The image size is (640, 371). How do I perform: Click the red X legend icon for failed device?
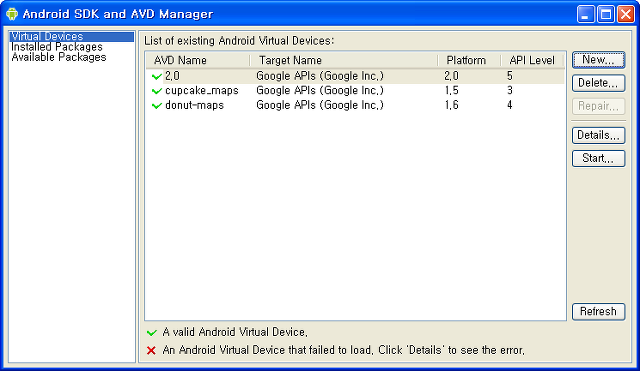coord(151,350)
